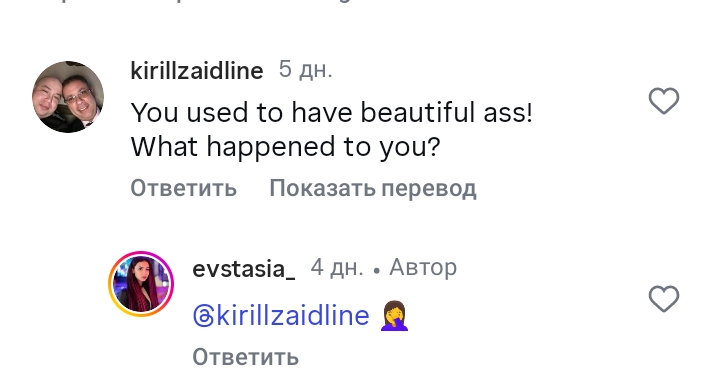Reply via Ответить under kirillzaidline's comment
Image resolution: width=720 pixels, height=380 pixels.
click(184, 188)
